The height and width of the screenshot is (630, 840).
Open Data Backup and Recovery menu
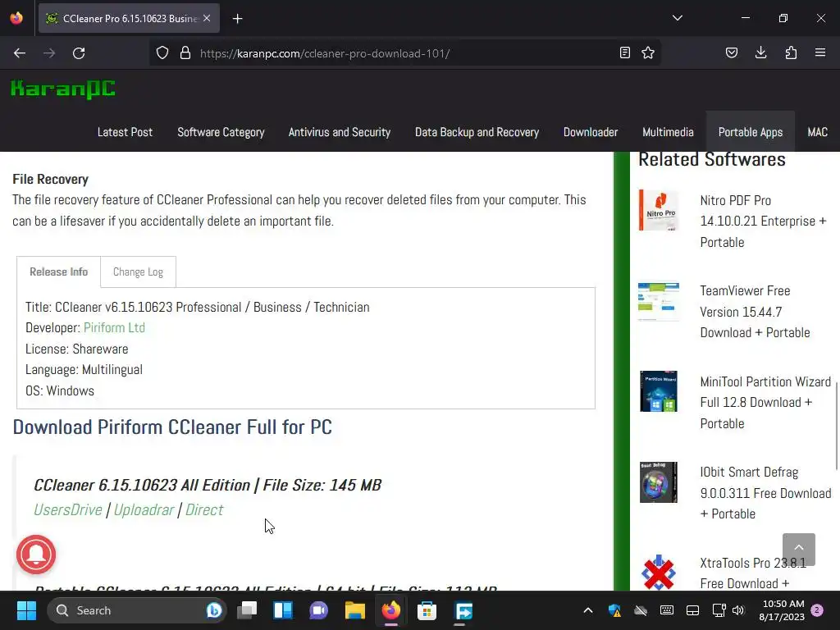[477, 132]
